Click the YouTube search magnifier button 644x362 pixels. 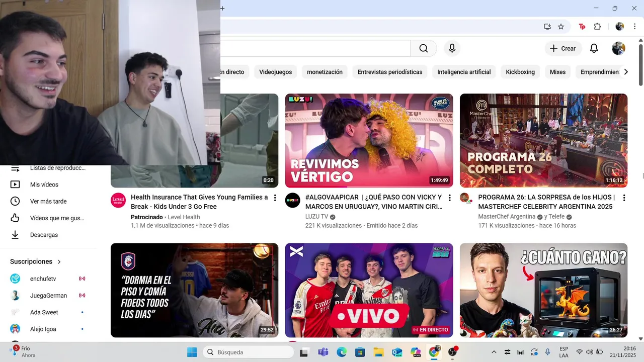click(x=424, y=48)
